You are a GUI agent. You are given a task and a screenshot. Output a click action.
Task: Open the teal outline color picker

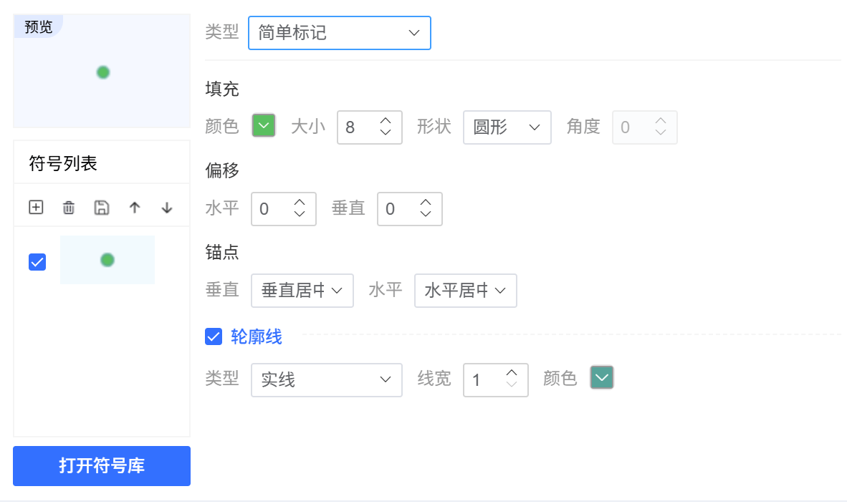point(602,377)
